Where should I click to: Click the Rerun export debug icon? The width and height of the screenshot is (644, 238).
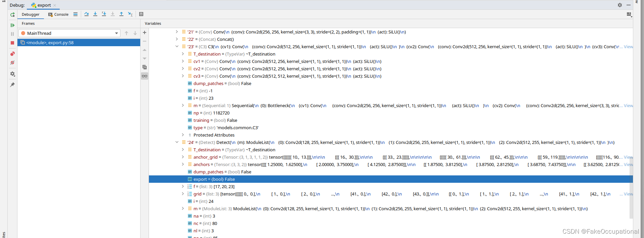pyautogui.click(x=12, y=15)
